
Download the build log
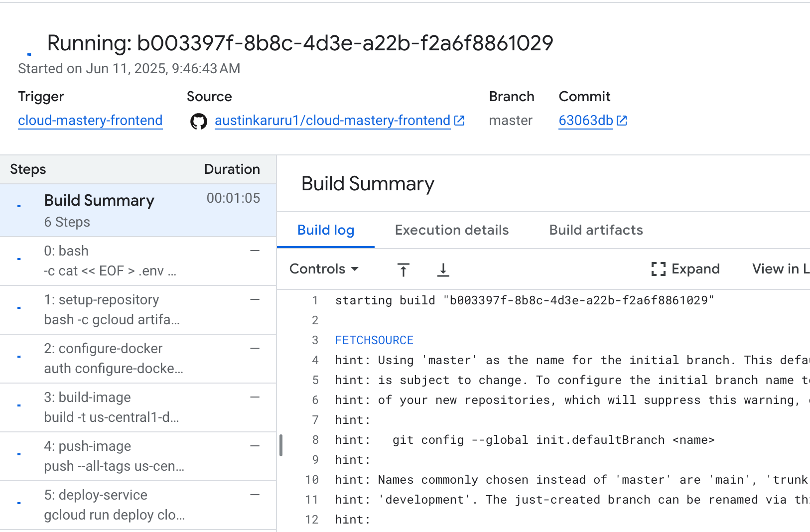[x=443, y=269]
